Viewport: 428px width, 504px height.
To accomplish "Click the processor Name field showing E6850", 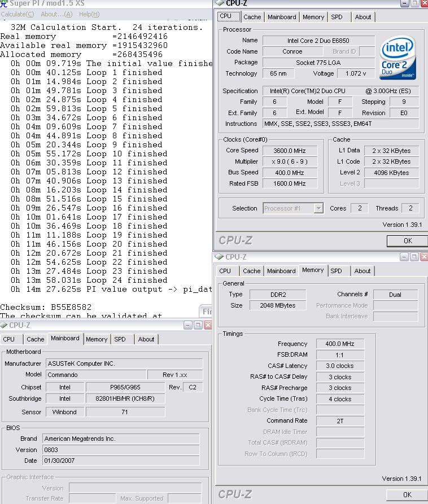I will click(x=318, y=41).
